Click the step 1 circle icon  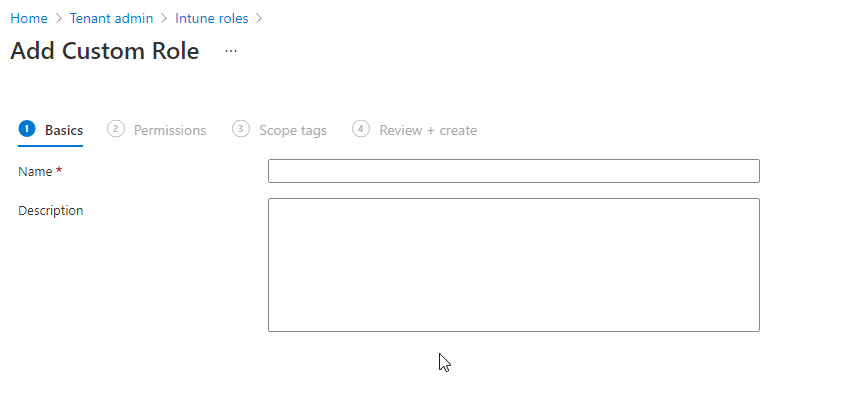point(27,129)
